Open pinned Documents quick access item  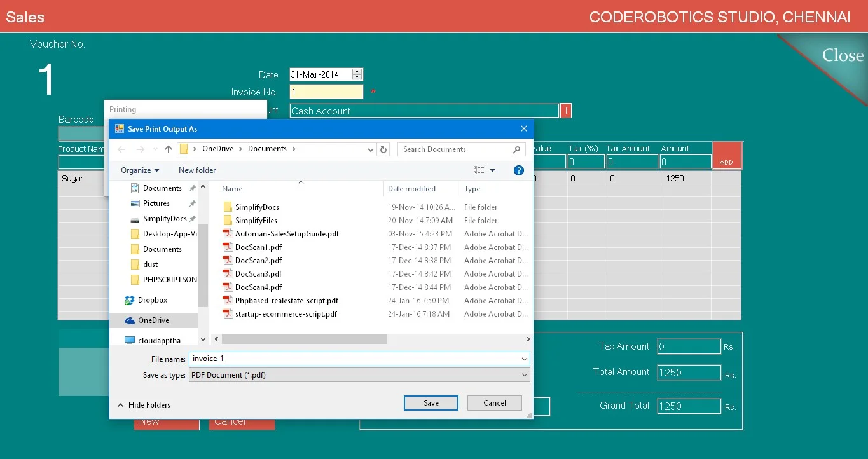162,188
